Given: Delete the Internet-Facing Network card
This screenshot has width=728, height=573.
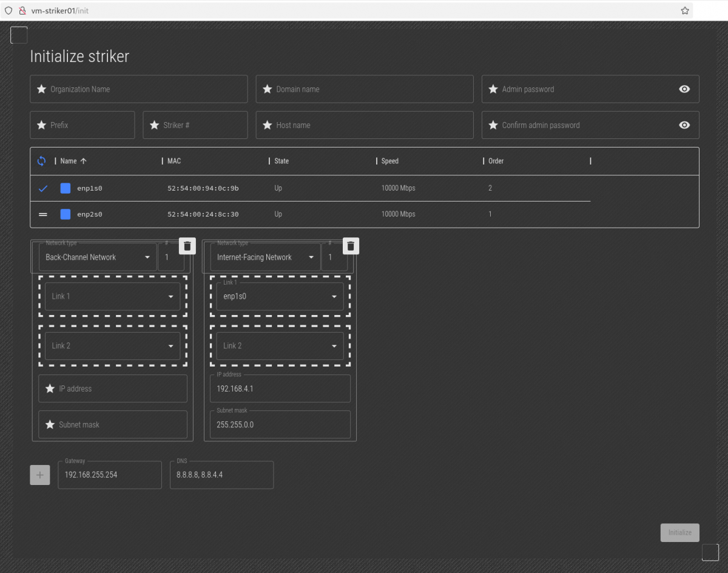Looking at the screenshot, I should 351,246.
